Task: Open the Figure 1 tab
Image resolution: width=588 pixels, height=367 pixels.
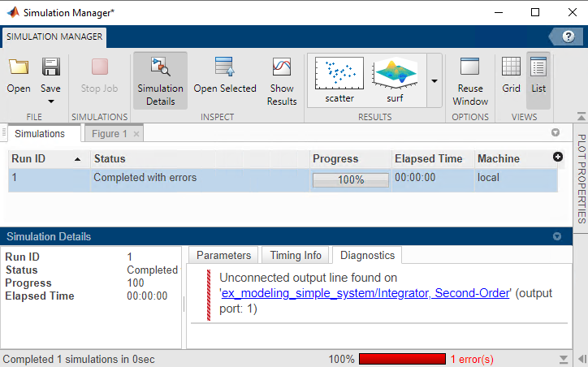Action: coord(110,134)
